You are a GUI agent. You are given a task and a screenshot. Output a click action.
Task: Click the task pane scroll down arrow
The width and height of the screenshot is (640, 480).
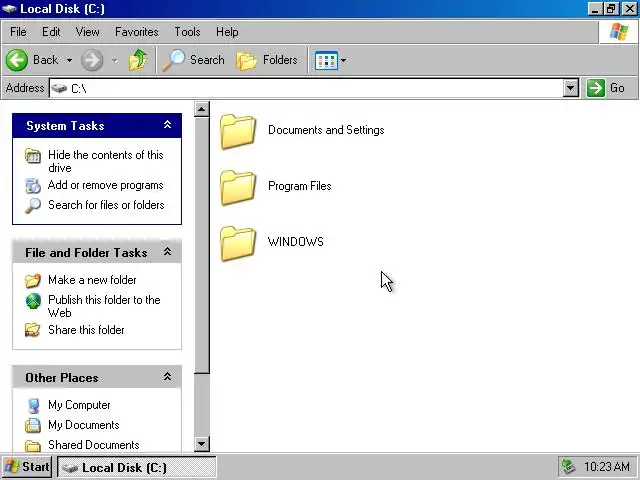click(x=202, y=444)
